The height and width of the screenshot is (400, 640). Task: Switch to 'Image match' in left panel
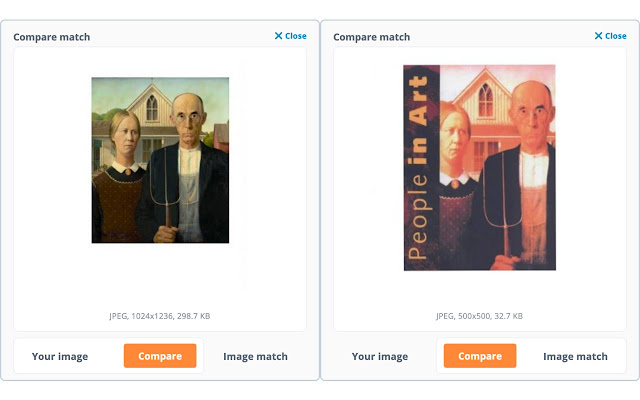click(255, 356)
